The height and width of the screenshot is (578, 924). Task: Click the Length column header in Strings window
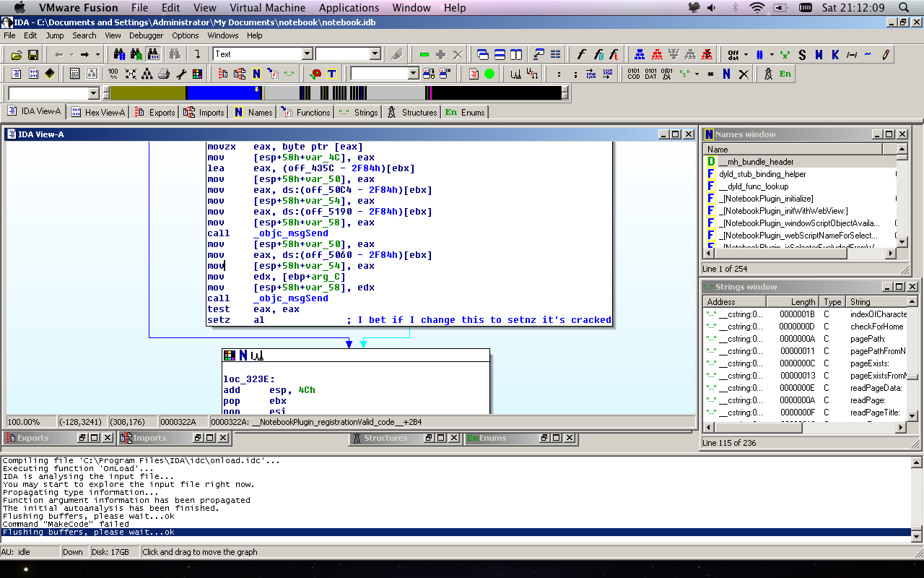click(793, 302)
